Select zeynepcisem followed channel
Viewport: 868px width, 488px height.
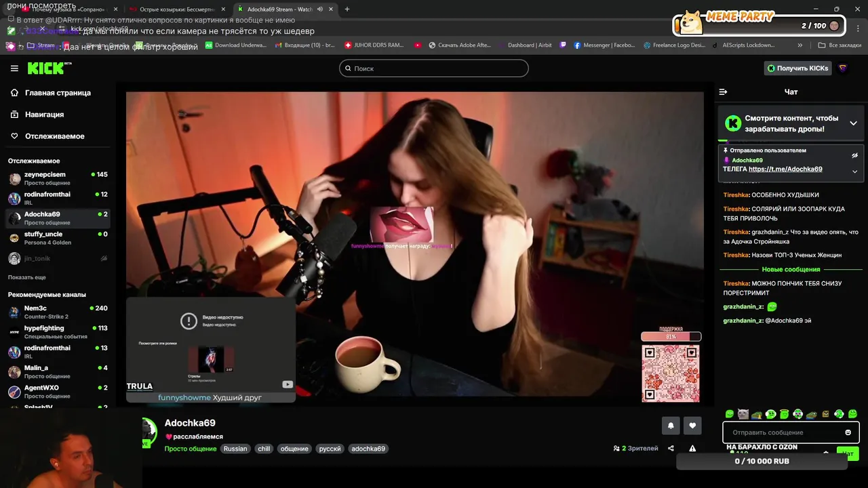pos(58,178)
